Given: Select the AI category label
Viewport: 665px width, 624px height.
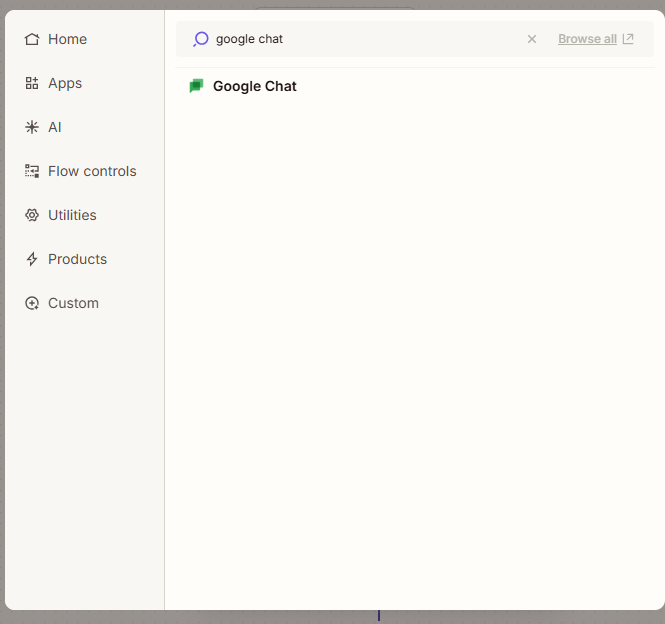Looking at the screenshot, I should click(55, 127).
